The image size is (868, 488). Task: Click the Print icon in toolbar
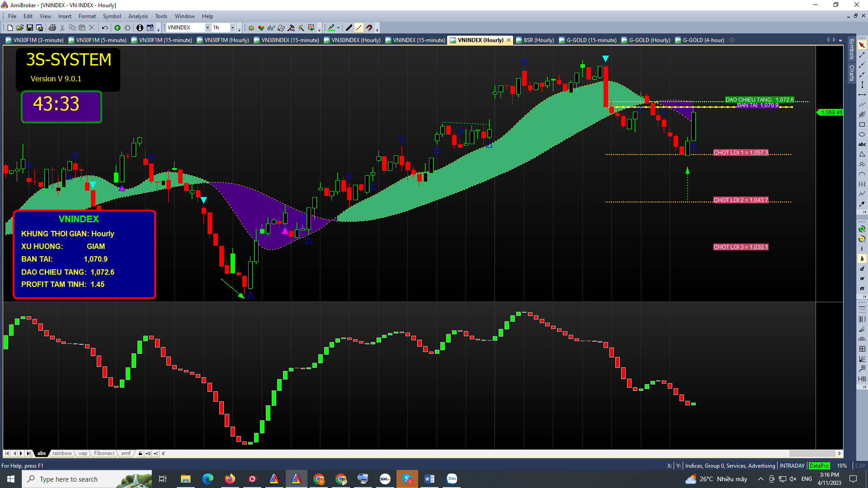tap(52, 28)
